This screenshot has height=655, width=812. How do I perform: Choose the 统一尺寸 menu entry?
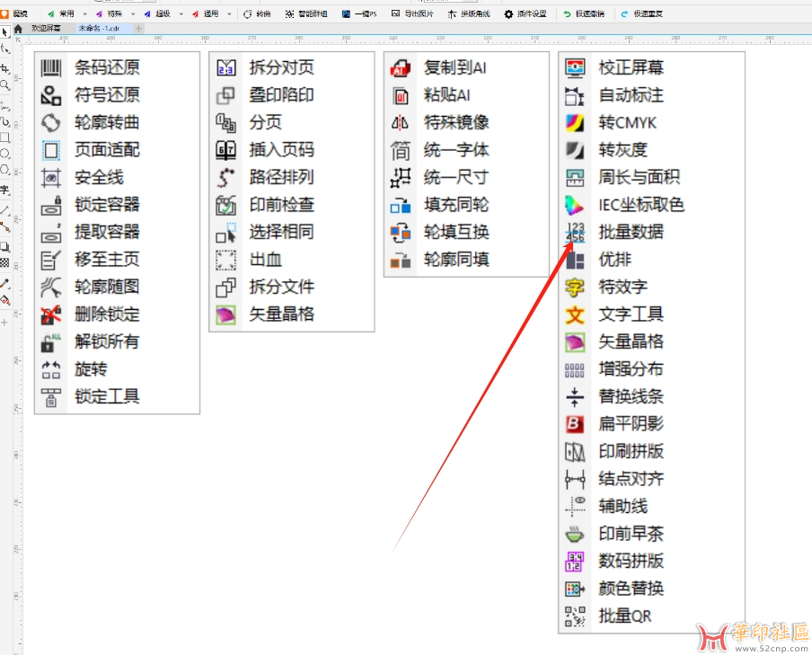[466, 177]
